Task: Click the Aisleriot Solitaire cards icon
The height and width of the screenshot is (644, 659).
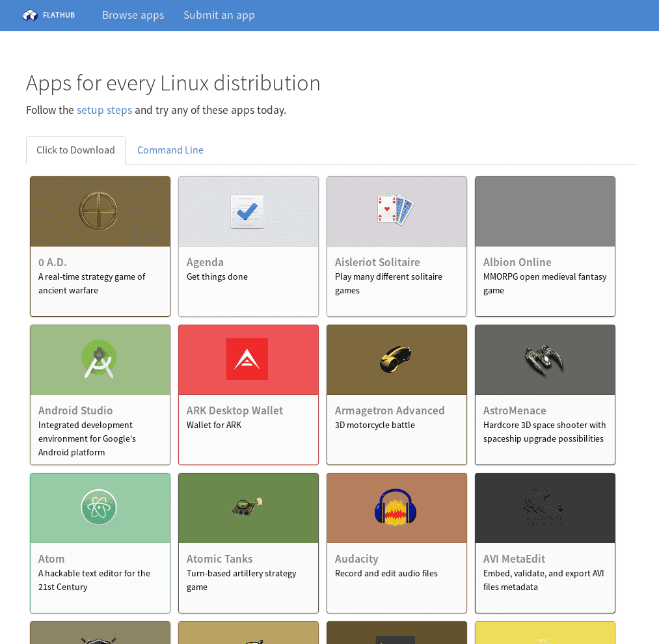Action: 396,211
